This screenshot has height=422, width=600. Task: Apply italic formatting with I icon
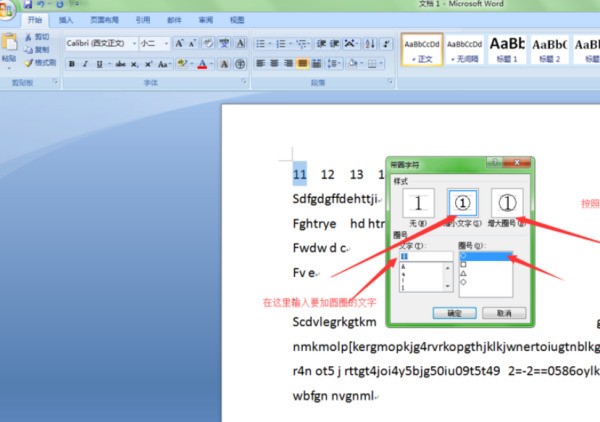click(85, 63)
